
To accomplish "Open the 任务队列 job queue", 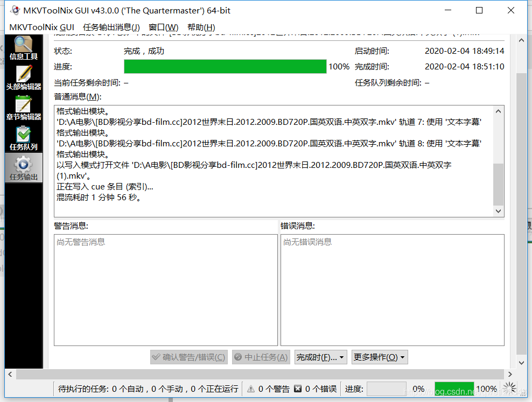I will [23, 138].
